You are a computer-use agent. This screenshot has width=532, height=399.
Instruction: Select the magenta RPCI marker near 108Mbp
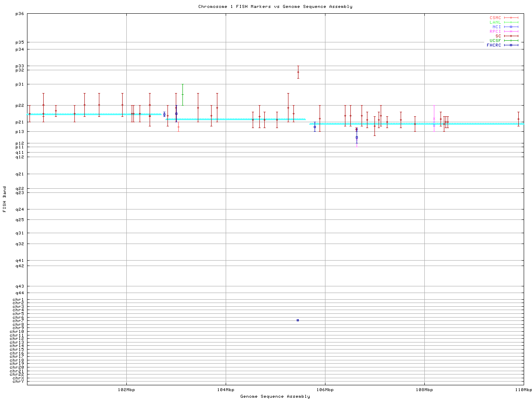434,118
